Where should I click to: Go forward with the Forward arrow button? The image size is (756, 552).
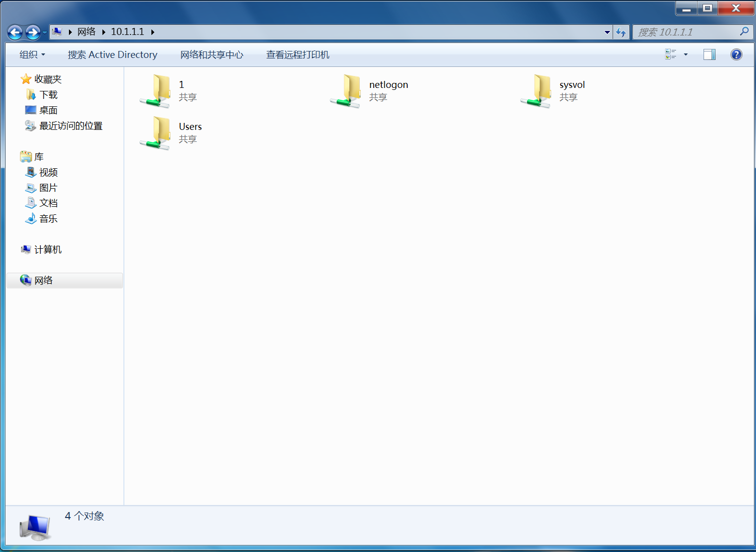tap(33, 32)
